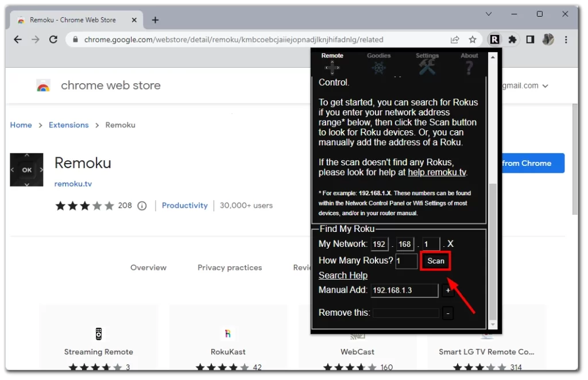Viewport: 588px width, 380px height.
Task: Click the 30,000+ users text
Action: click(x=246, y=205)
